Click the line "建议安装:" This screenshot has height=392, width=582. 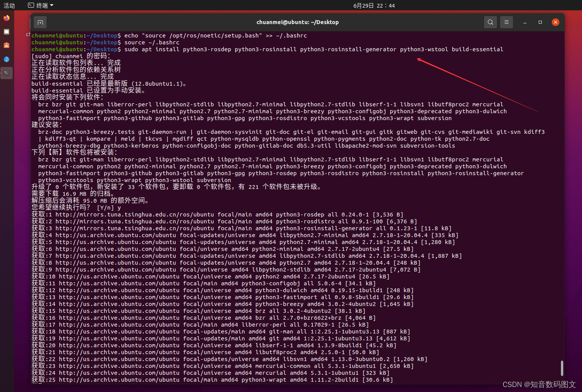(47, 125)
